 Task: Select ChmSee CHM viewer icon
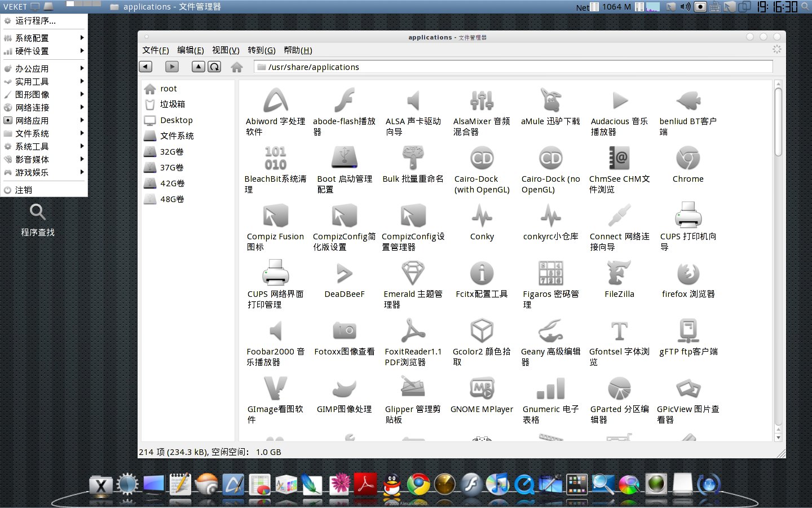[619, 159]
